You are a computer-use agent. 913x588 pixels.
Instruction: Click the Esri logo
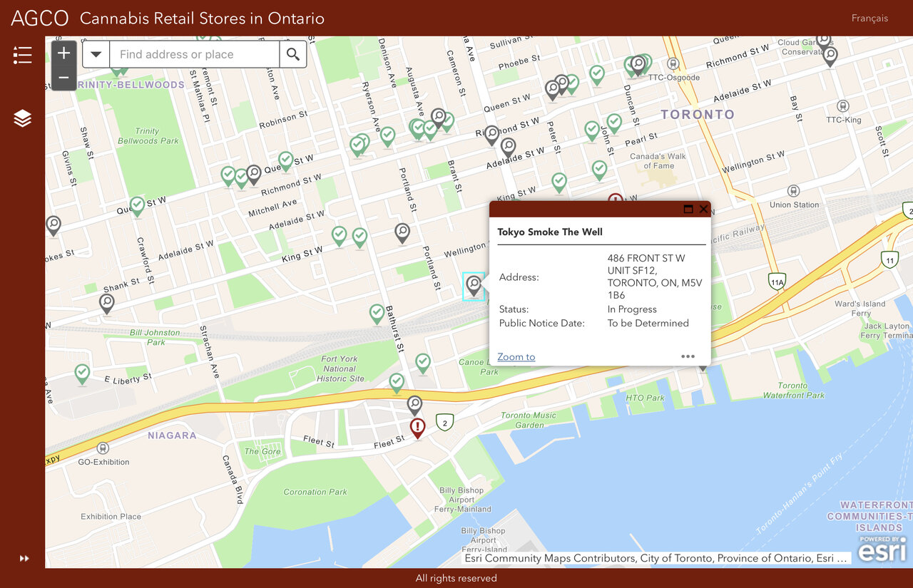[x=882, y=548]
